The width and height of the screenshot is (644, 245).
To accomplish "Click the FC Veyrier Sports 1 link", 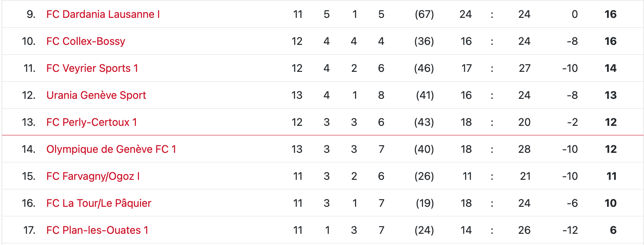I will tap(92, 69).
